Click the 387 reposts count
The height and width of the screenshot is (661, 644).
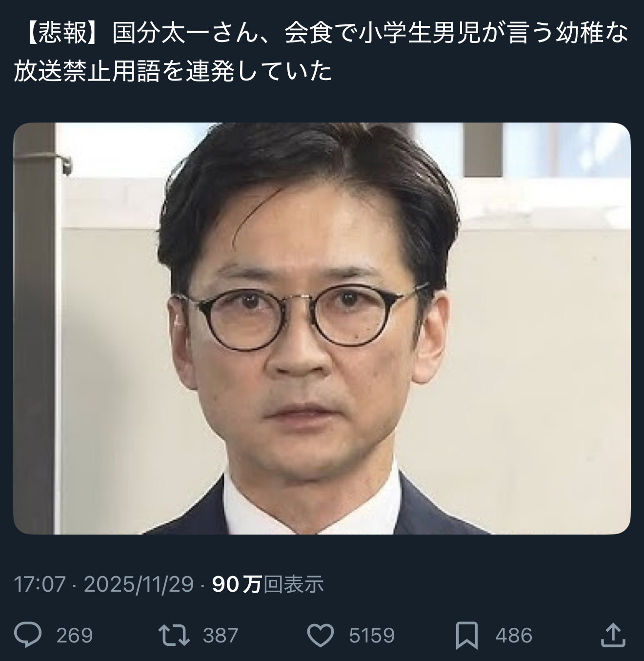click(x=221, y=636)
